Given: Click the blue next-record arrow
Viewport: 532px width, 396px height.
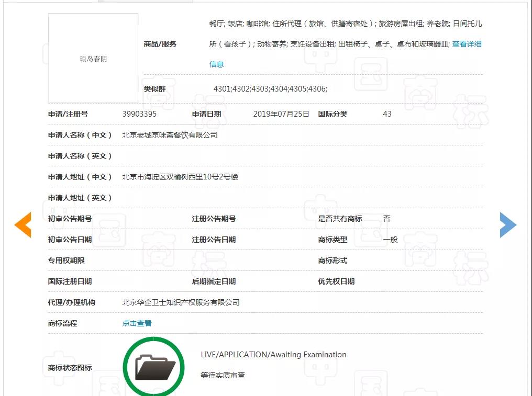Looking at the screenshot, I should point(507,225).
